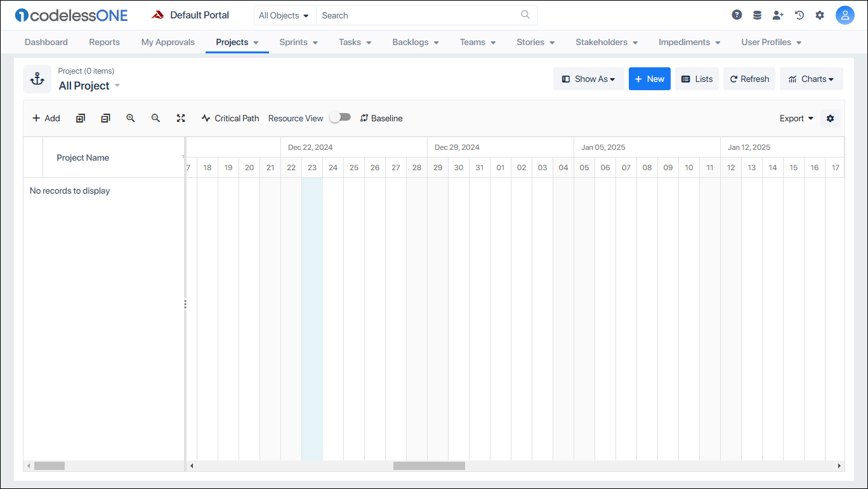868x489 pixels.
Task: Collapse all project rows using the collapse-all icon
Action: 105,118
